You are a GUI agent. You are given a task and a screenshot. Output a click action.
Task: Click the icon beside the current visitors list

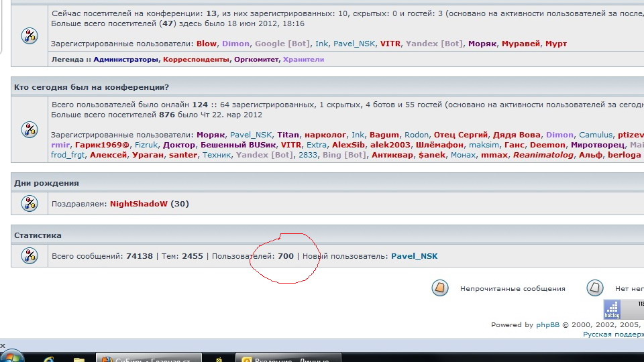[x=30, y=36]
